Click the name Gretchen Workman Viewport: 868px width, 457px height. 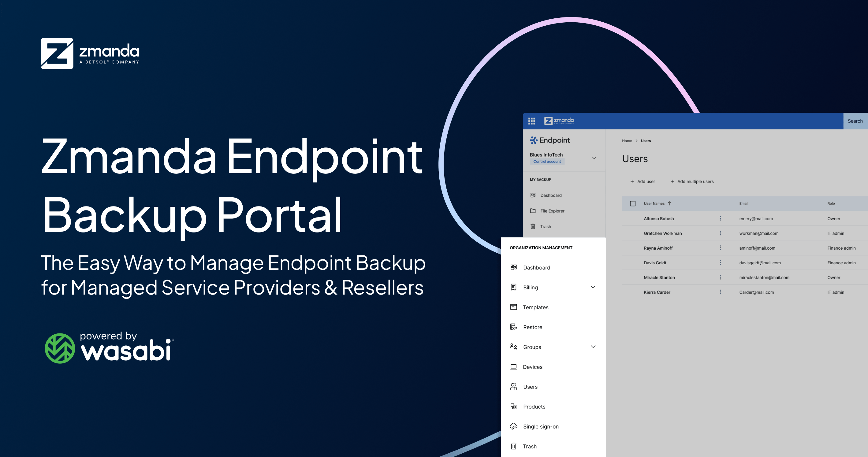(662, 233)
